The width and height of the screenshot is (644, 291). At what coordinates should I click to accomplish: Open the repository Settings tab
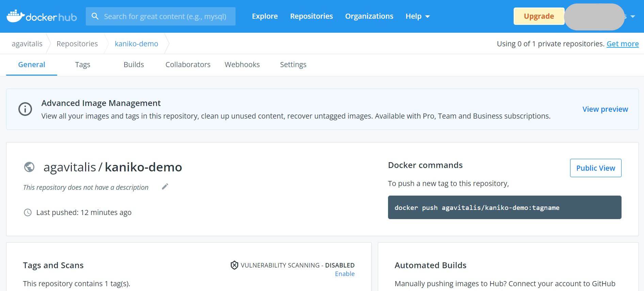click(293, 65)
